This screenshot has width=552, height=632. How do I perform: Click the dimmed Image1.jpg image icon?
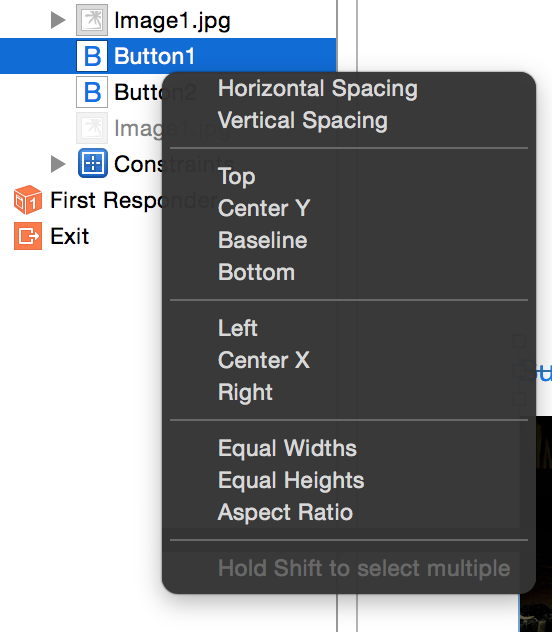[x=92, y=128]
